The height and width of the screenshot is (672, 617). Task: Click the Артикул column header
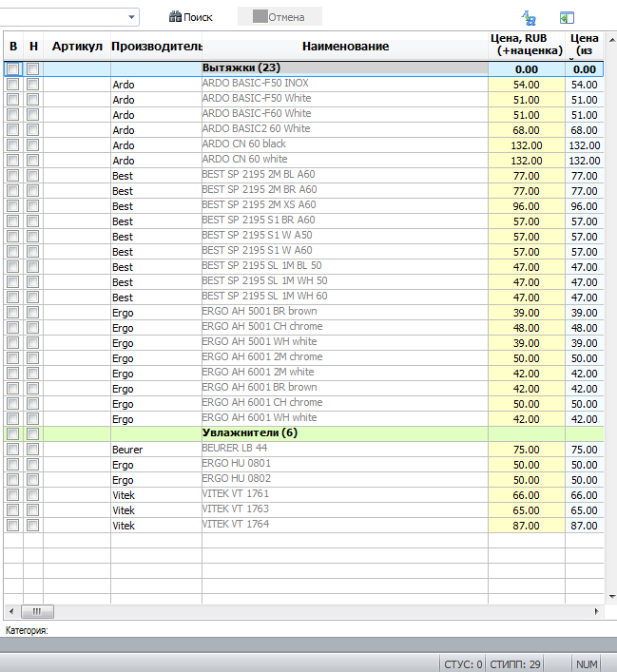point(77,47)
